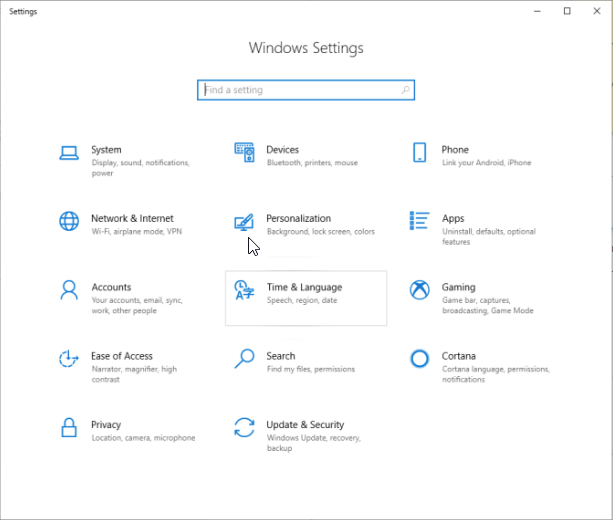
Task: Close the Settings window
Action: (597, 11)
